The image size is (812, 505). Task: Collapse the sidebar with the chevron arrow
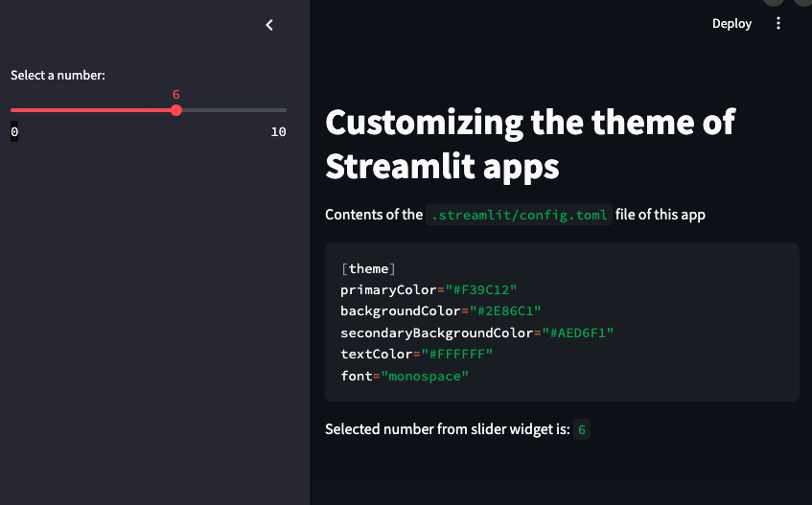point(269,25)
